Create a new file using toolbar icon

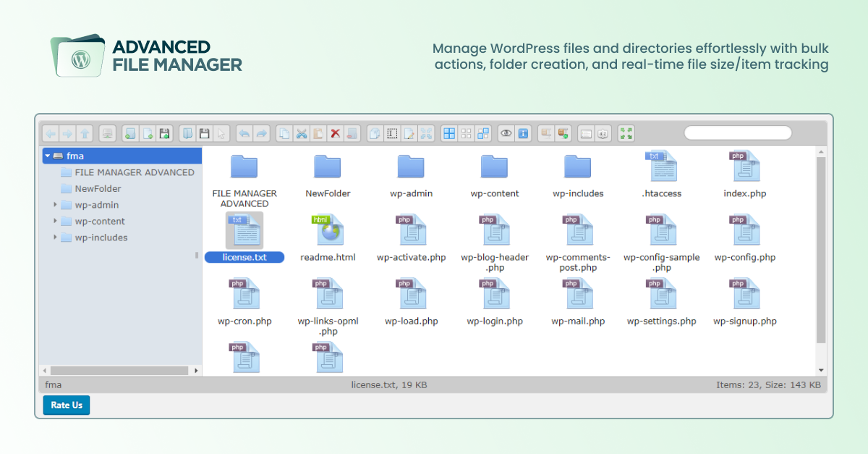point(148,133)
